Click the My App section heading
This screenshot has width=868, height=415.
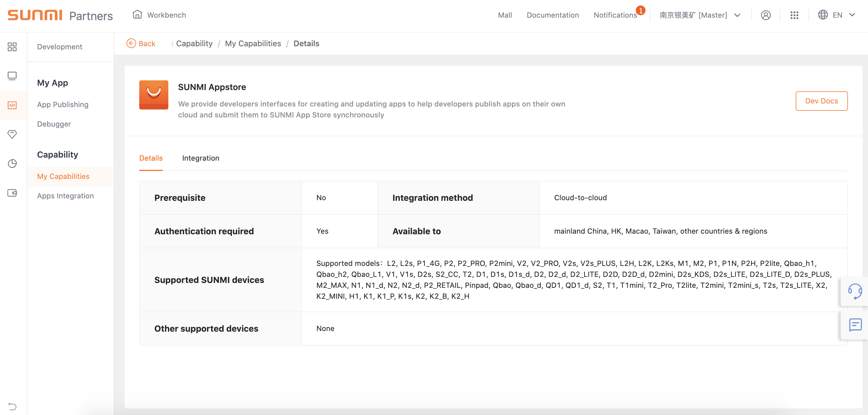point(53,83)
